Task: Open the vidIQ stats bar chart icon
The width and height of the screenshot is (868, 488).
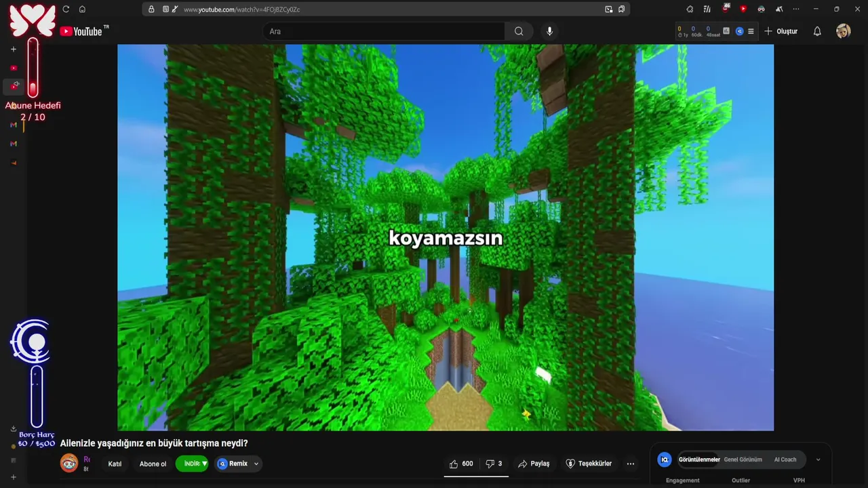Action: (x=726, y=31)
